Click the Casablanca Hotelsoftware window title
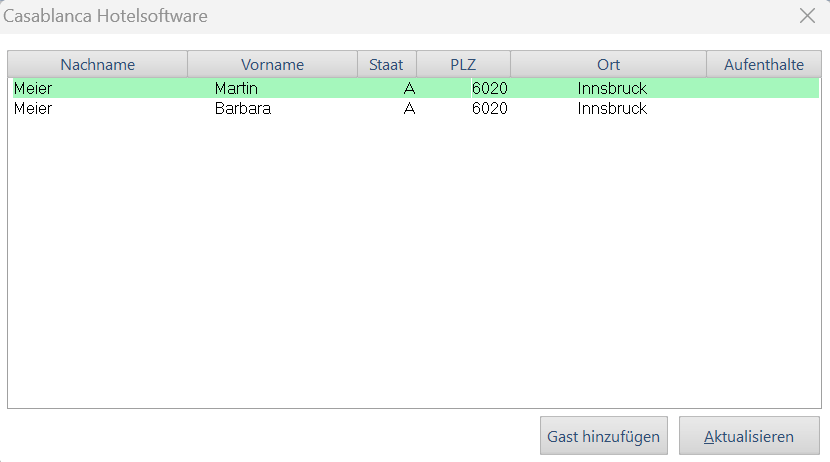830x462 pixels. 106,16
